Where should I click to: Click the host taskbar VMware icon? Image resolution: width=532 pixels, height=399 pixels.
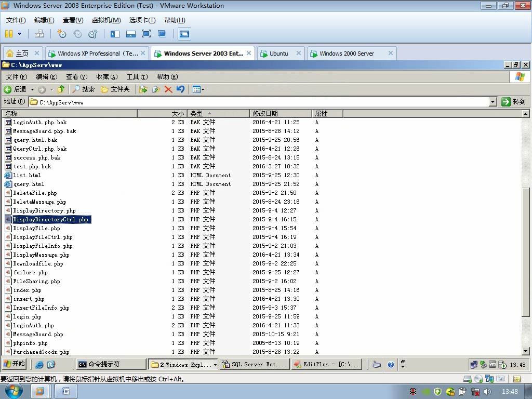[40, 392]
